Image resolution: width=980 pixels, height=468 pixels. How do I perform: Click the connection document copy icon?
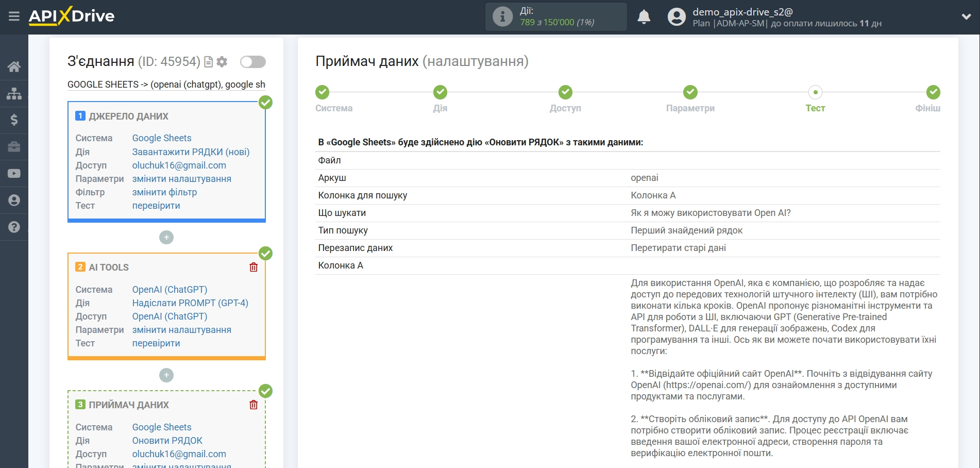(x=209, y=62)
